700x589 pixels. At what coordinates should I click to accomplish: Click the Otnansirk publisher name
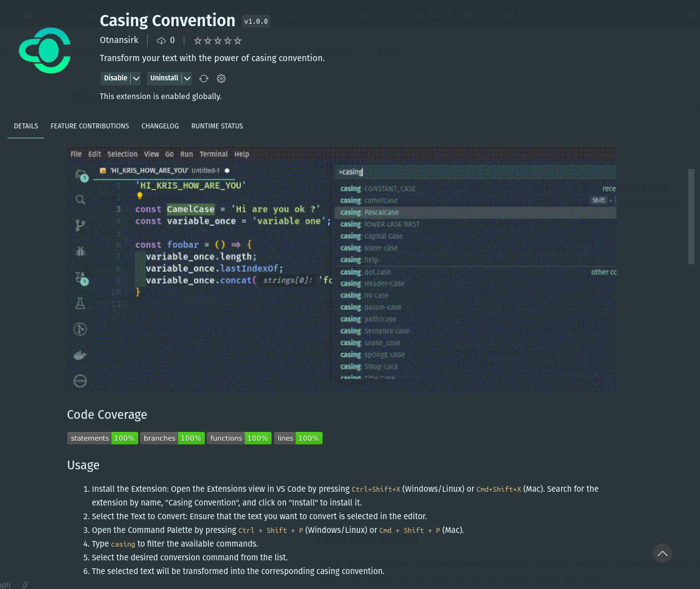[x=119, y=41]
